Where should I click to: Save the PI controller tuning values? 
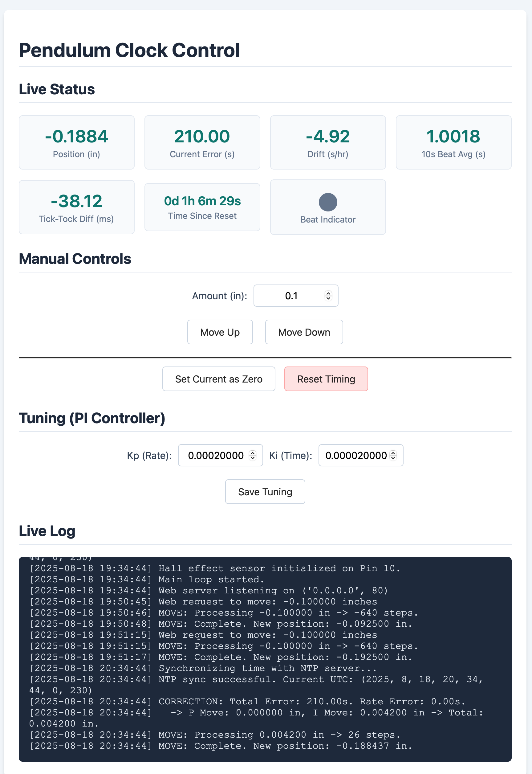(265, 492)
